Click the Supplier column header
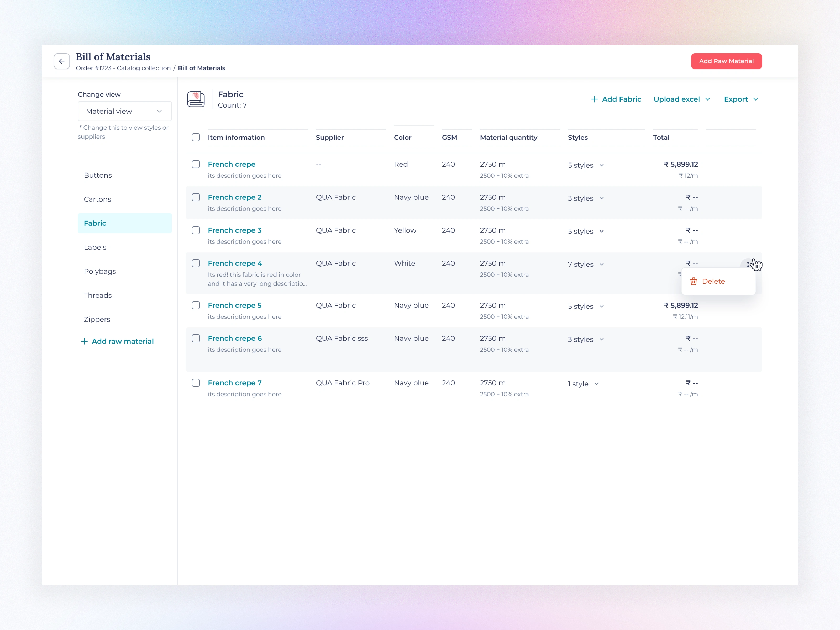This screenshot has height=630, width=840. coord(330,138)
